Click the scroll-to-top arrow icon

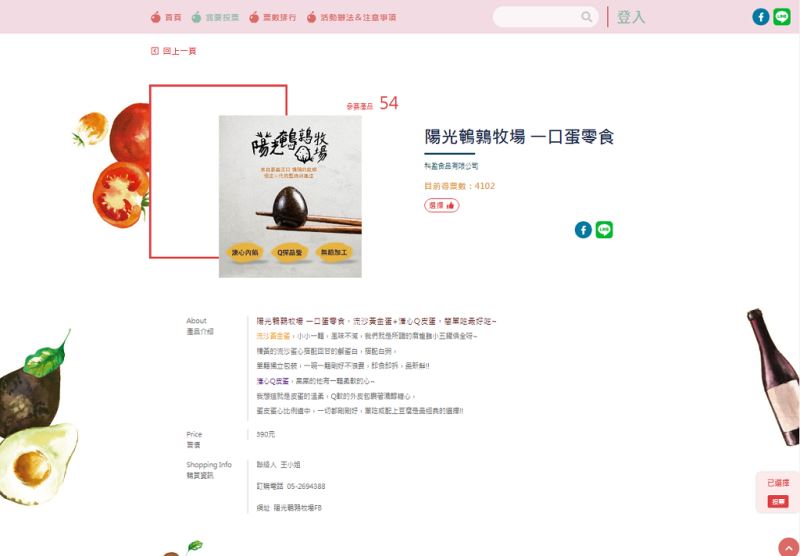coord(789,547)
